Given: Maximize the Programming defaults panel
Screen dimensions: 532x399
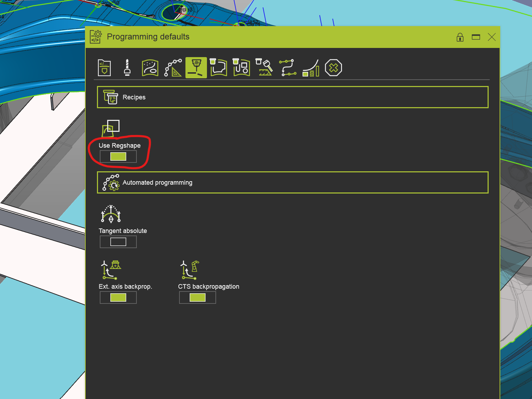Looking at the screenshot, I should tap(476, 37).
